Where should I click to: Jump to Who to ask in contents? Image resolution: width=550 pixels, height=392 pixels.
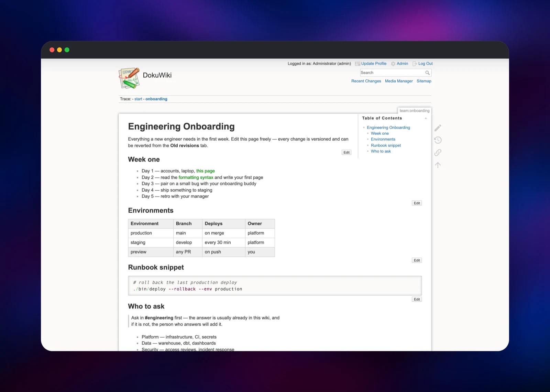coord(381,151)
